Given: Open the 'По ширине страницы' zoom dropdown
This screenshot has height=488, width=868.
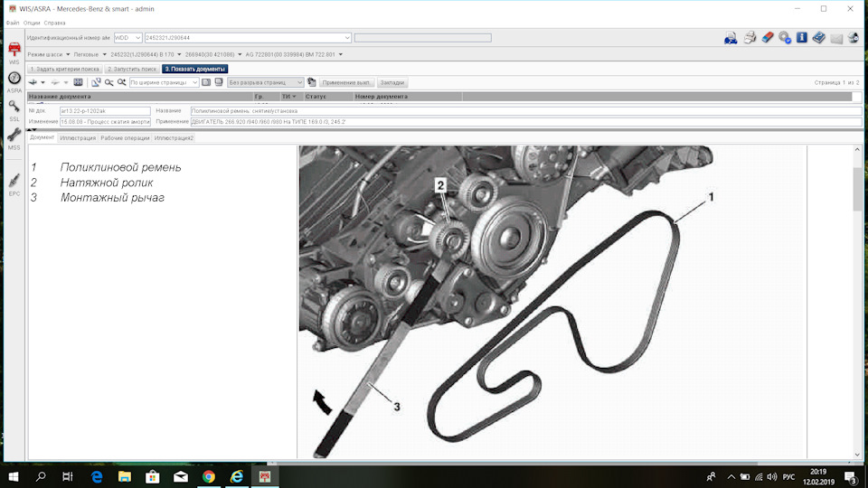Looking at the screenshot, I should pos(164,82).
